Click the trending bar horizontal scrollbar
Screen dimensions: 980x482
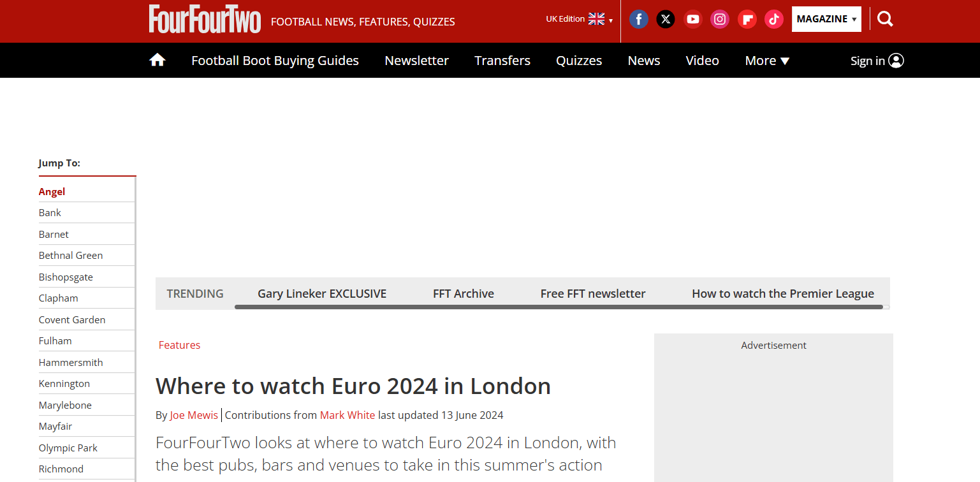558,307
